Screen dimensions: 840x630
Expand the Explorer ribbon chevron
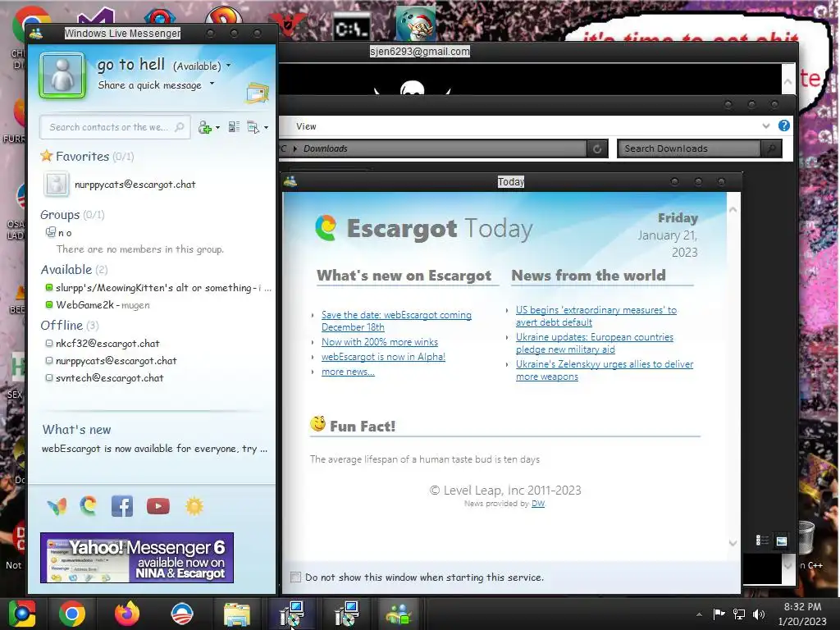[x=766, y=126]
